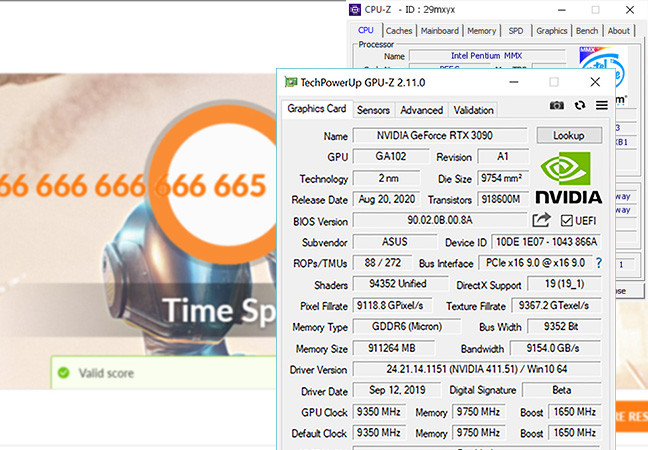Click the Die Size value 9754 mm²
The width and height of the screenshot is (648, 450).
click(x=503, y=178)
